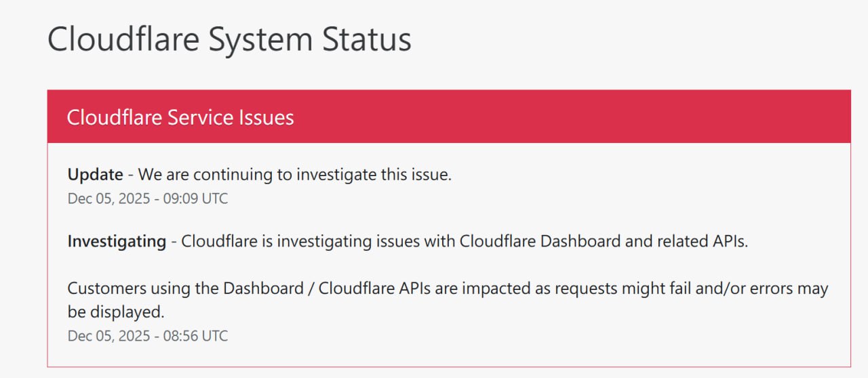Click "Dec 05, 2025" date under customers paragraph
Image resolution: width=868 pixels, height=378 pixels.
tap(108, 335)
